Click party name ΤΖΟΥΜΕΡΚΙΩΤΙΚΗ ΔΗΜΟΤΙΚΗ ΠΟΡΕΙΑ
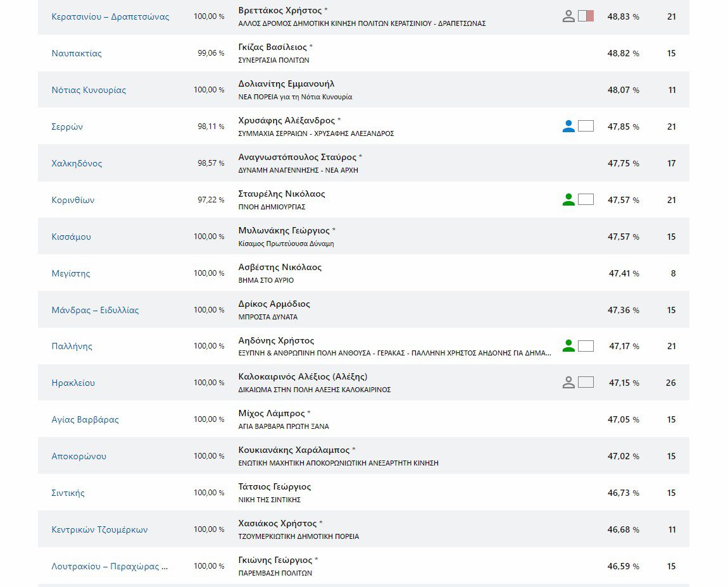 (x=299, y=536)
